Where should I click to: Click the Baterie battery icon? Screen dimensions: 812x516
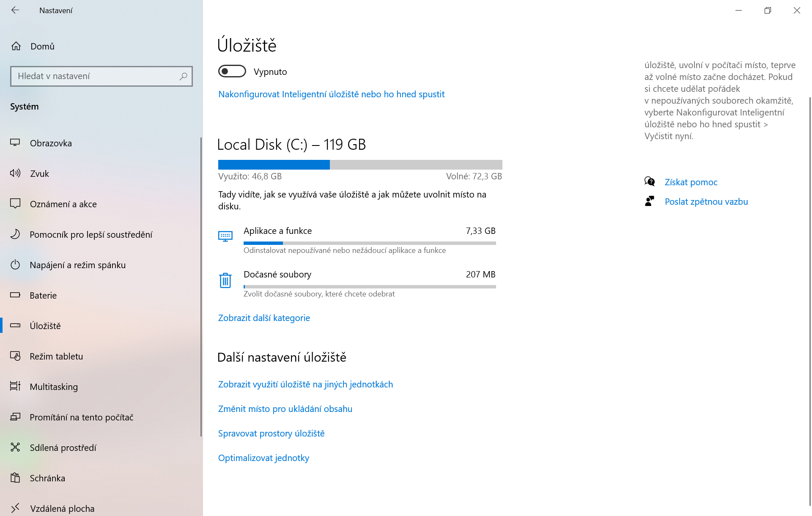click(x=16, y=295)
